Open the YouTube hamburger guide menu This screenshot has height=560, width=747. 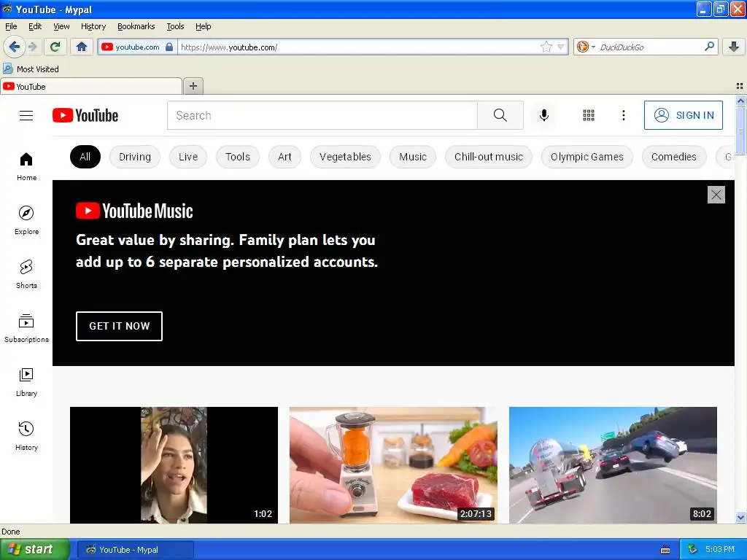click(x=26, y=115)
